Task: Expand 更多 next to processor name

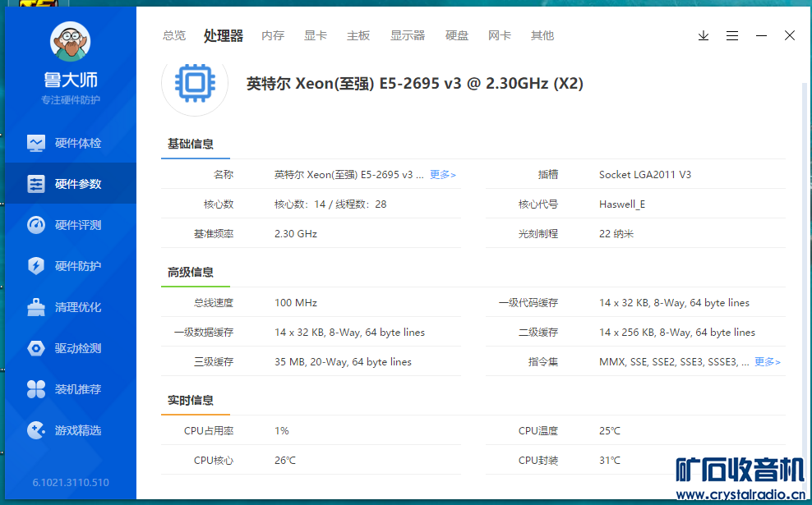Action: pos(443,175)
